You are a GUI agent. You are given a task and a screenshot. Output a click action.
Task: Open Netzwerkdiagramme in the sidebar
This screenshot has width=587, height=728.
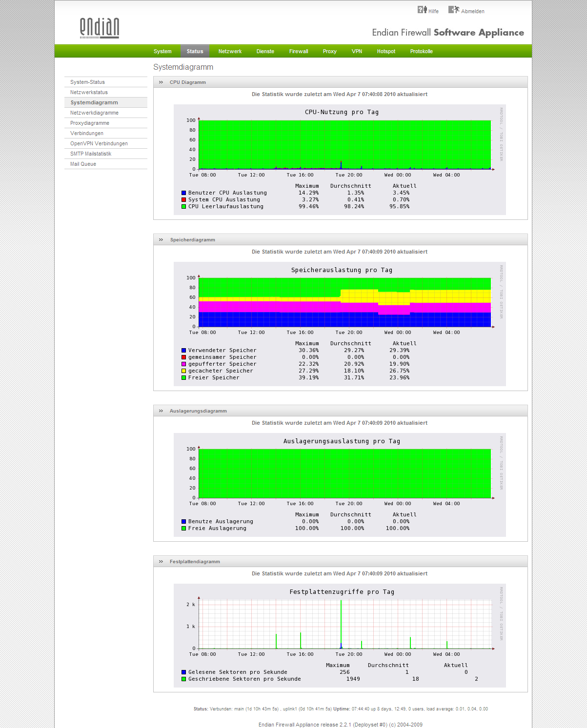pyautogui.click(x=94, y=113)
